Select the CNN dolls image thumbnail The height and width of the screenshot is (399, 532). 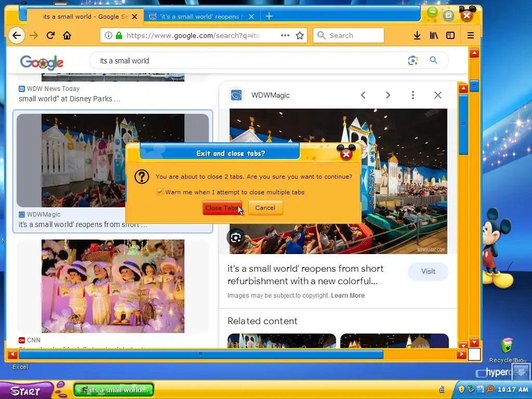pos(113,286)
